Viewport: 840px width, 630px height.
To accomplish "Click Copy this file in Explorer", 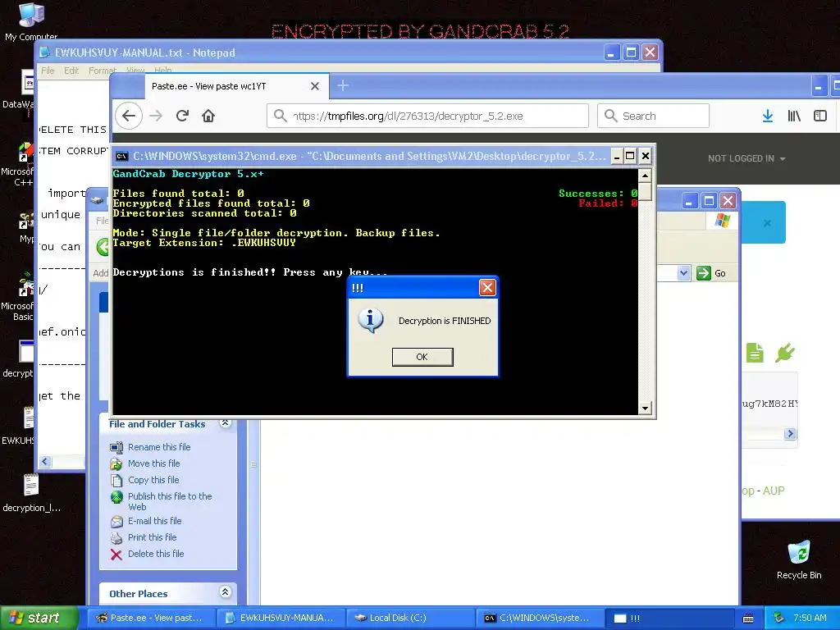I will point(153,480).
